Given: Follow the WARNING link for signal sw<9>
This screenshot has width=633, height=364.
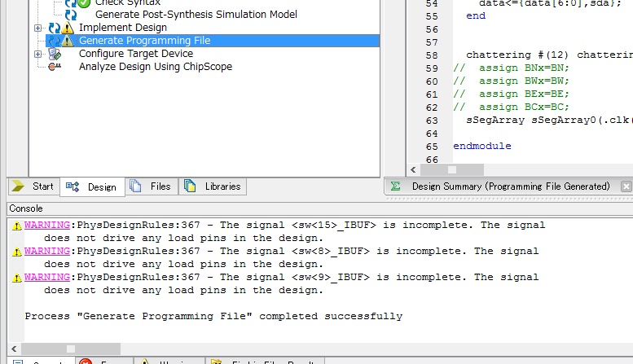Looking at the screenshot, I should (x=48, y=278).
